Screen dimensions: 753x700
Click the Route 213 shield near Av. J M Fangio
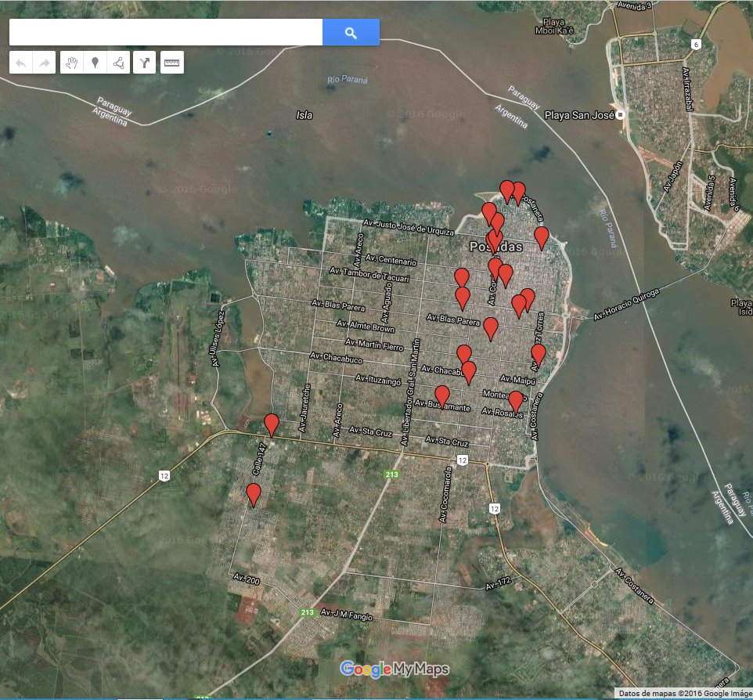tap(307, 612)
